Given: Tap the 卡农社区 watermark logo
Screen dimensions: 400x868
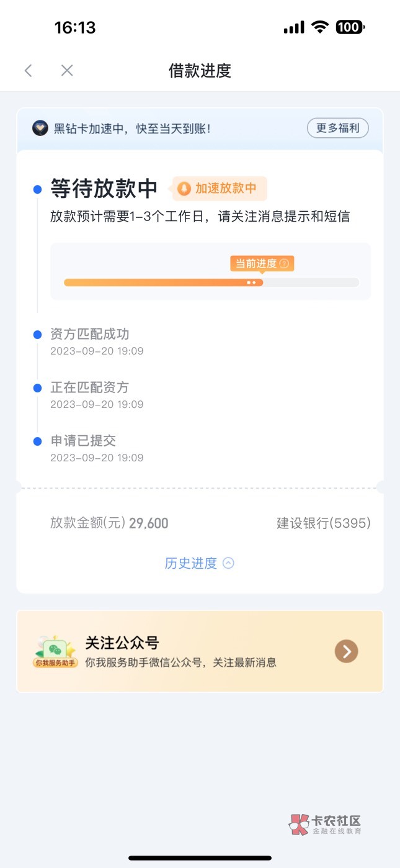Looking at the screenshot, I should (325, 825).
